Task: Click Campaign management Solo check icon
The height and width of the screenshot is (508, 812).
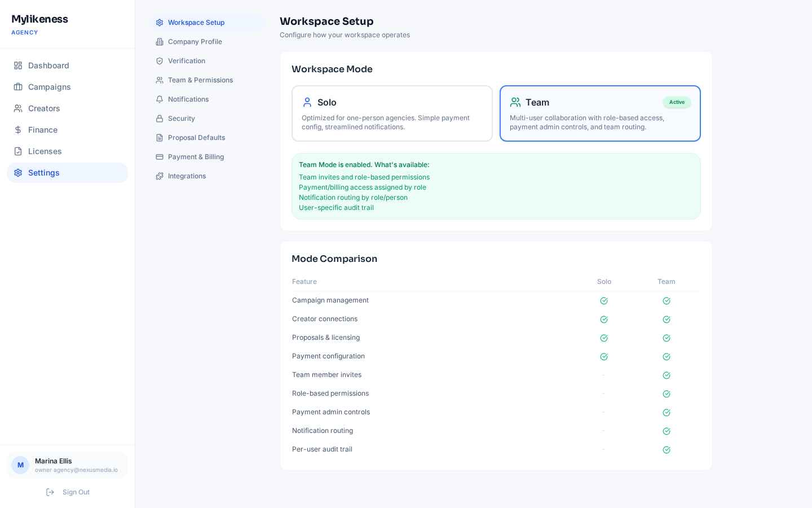Action: coord(604,301)
